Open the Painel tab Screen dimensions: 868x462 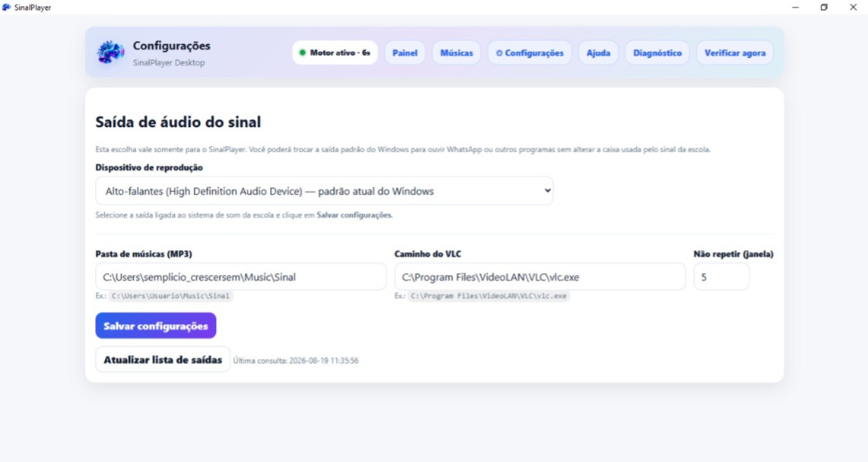pos(405,53)
